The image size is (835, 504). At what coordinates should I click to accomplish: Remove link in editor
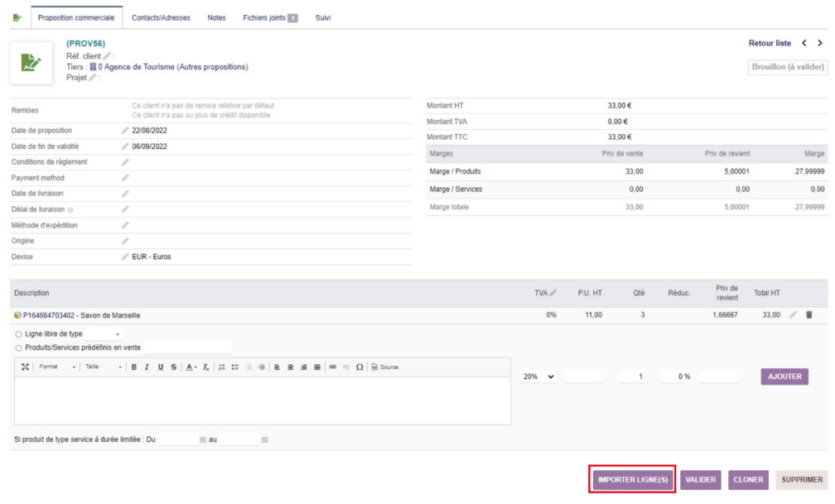pyautogui.click(x=346, y=367)
